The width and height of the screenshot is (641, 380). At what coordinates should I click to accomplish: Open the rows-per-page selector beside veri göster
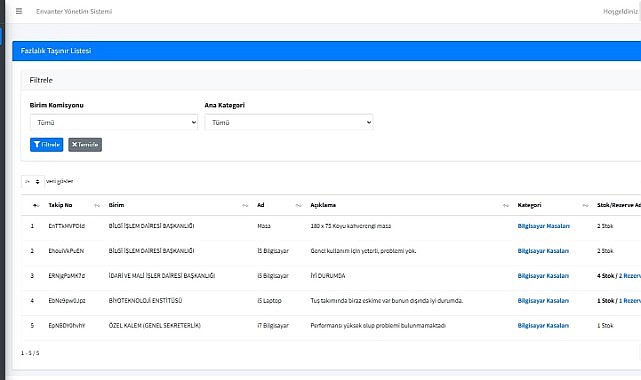pos(32,181)
